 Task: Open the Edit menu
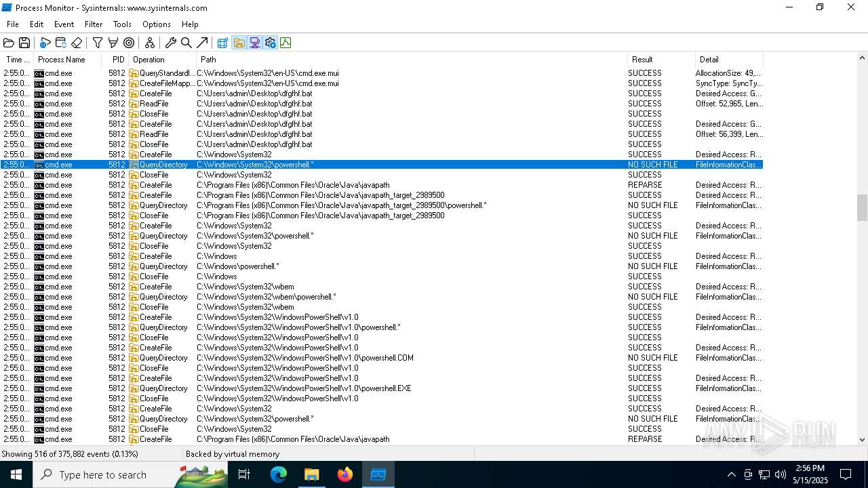pyautogui.click(x=37, y=24)
